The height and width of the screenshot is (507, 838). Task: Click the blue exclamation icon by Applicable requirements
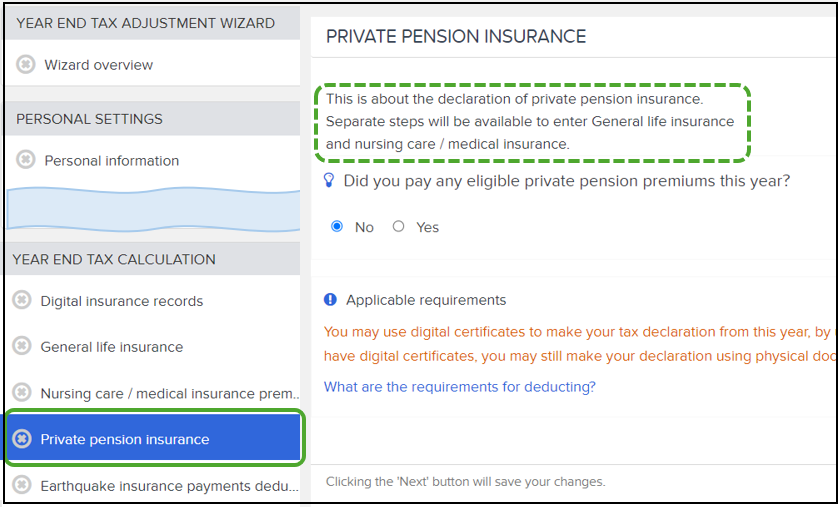point(330,300)
